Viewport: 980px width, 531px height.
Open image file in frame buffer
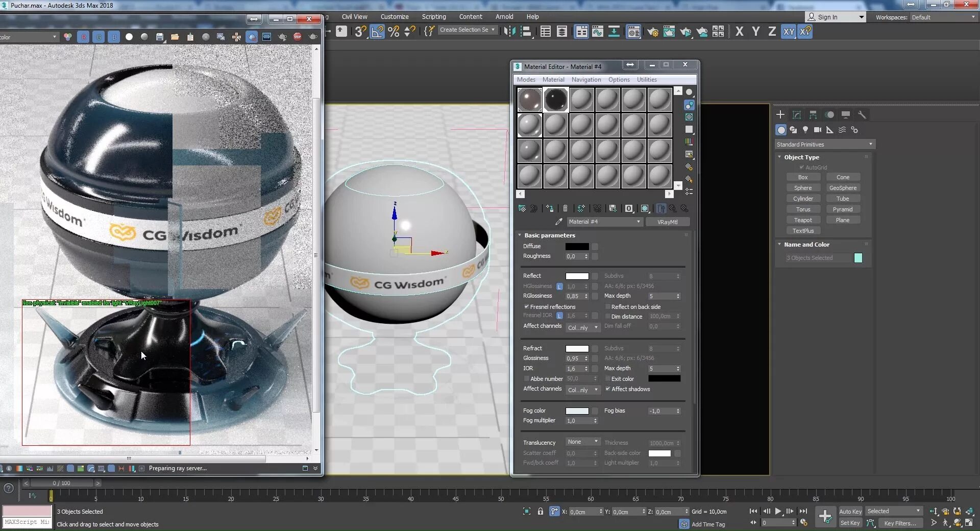point(175,37)
